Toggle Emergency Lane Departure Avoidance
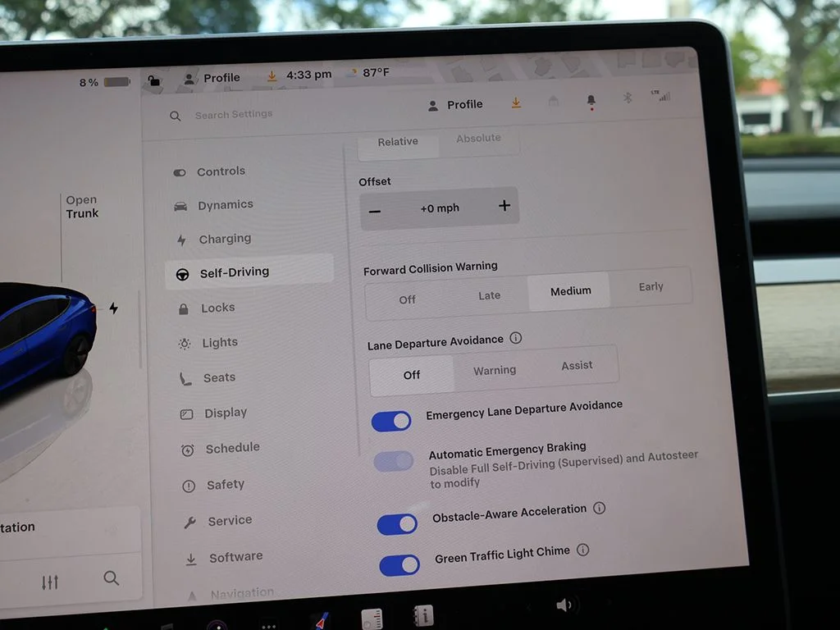The width and height of the screenshot is (840, 630). tap(391, 421)
